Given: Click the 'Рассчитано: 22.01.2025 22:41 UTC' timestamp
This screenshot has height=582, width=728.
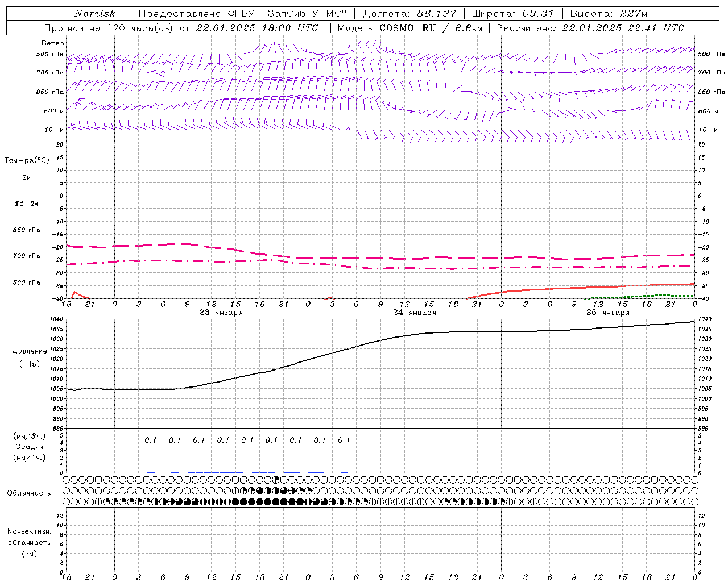Looking at the screenshot, I should [590, 28].
